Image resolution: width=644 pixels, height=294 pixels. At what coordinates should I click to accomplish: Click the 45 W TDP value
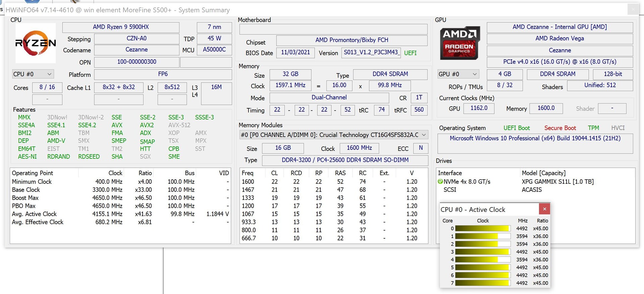[x=214, y=39]
